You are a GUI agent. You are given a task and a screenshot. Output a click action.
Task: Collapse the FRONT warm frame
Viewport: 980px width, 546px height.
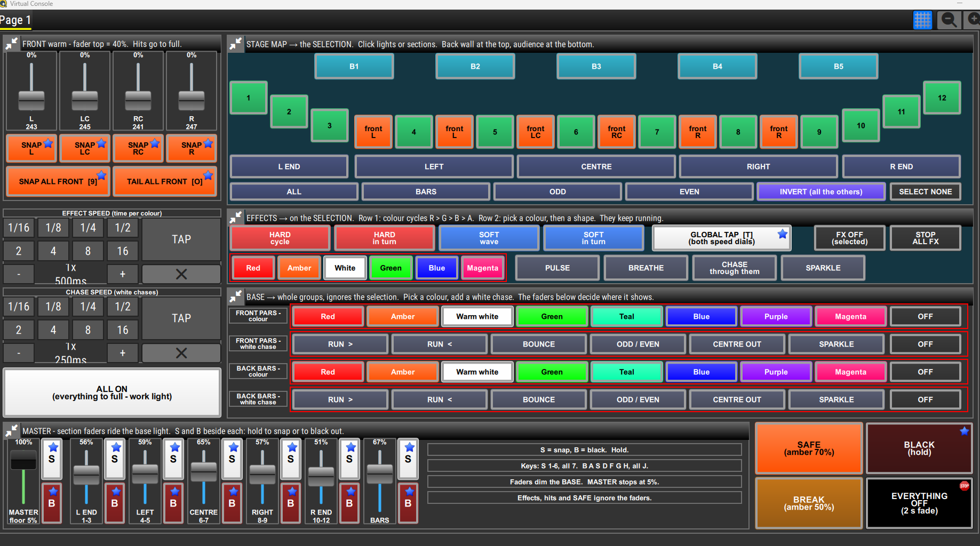click(11, 44)
